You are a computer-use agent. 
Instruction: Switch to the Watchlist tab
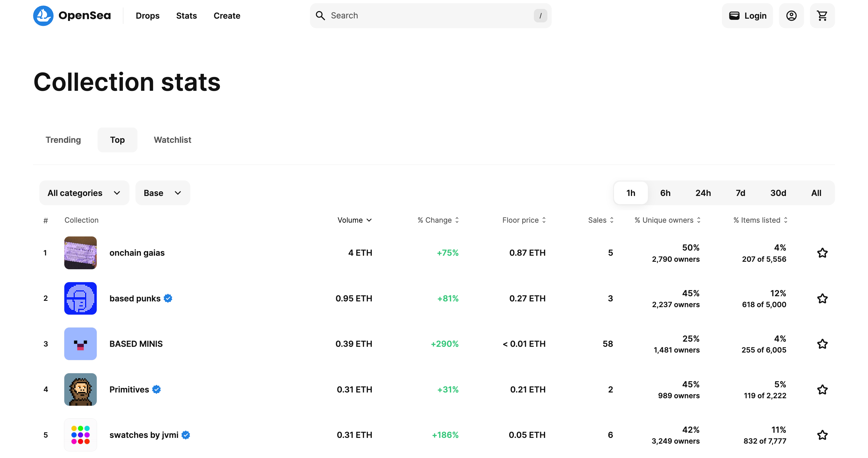(173, 140)
